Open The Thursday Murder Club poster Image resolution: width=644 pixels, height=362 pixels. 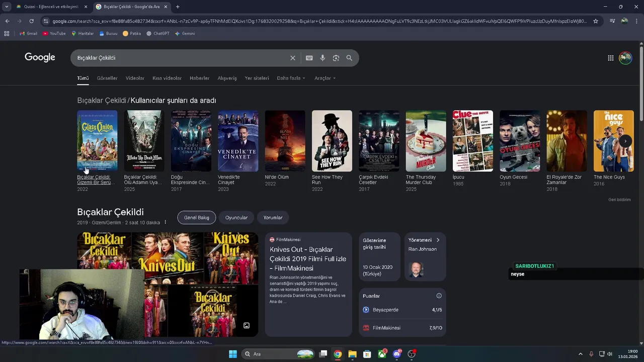pos(426,141)
